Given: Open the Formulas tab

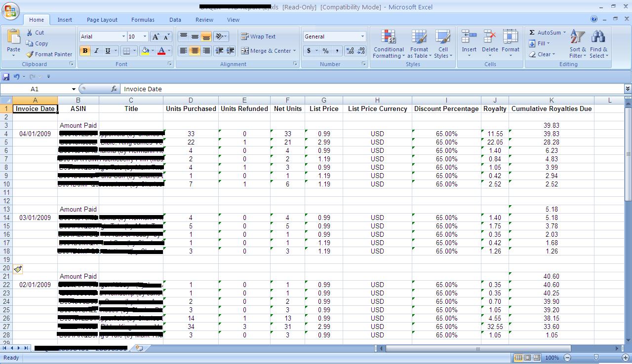Looking at the screenshot, I should click(x=143, y=20).
